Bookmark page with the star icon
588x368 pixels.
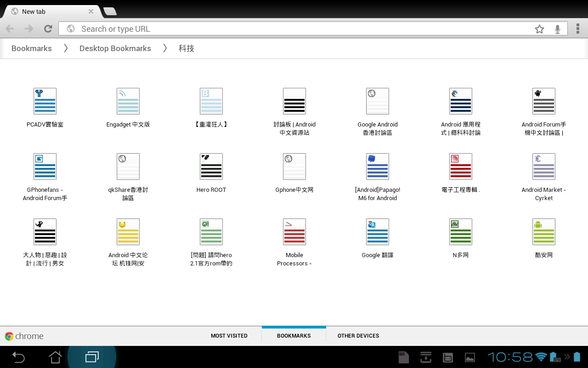[x=539, y=29]
